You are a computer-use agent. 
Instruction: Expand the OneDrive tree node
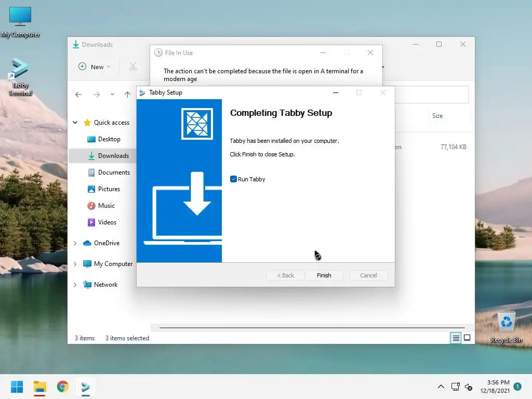tap(75, 243)
